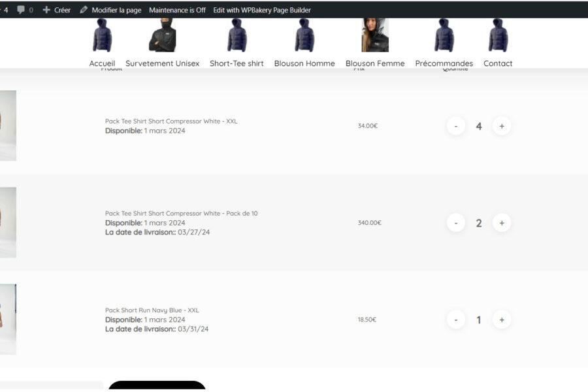
Task: Click the black button at page bottom
Action: [x=157, y=385]
